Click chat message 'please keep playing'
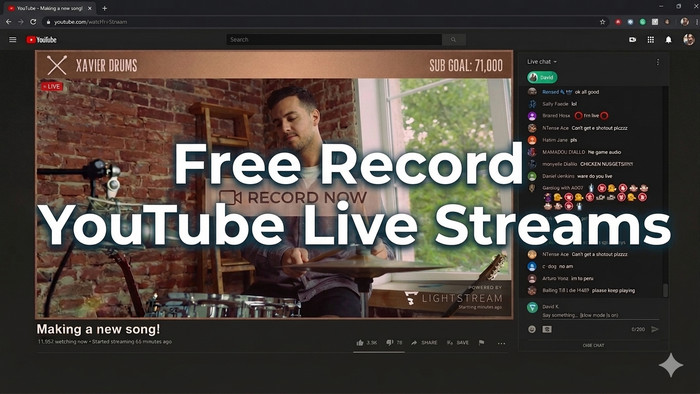 coord(613,290)
